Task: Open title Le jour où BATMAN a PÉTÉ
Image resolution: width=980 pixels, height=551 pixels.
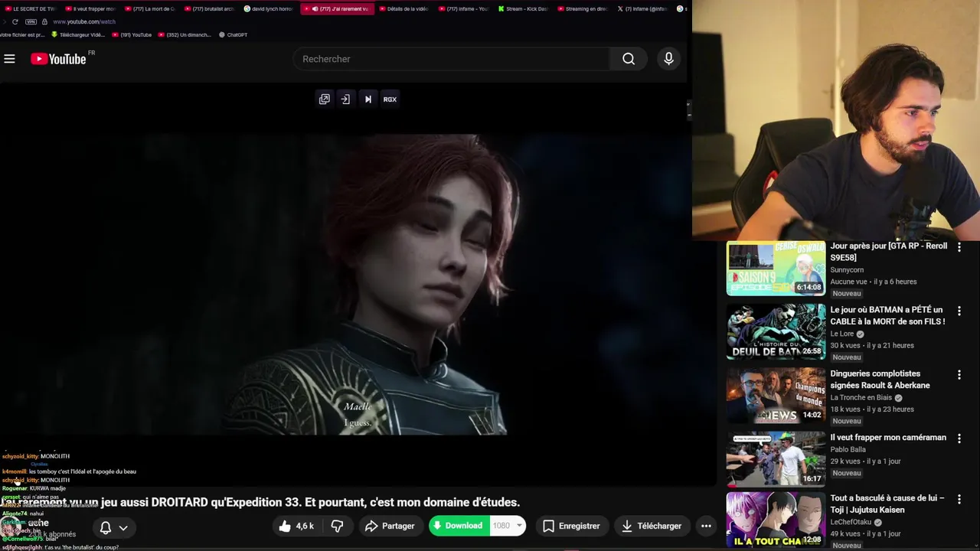Action: (x=887, y=315)
